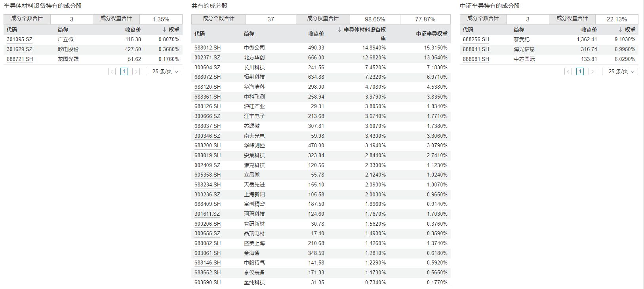Viewport: 644px width, 289px height.
Task: Open stock code 688652.SH link
Action: [208, 272]
